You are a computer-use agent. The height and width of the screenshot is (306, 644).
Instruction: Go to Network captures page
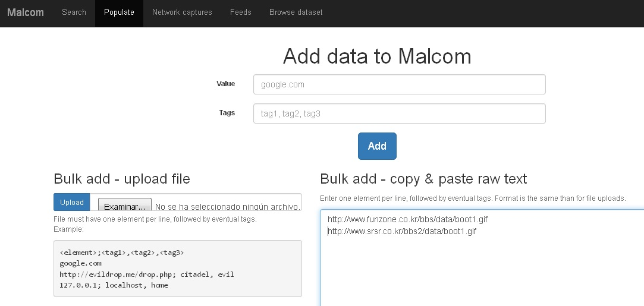[x=182, y=12]
